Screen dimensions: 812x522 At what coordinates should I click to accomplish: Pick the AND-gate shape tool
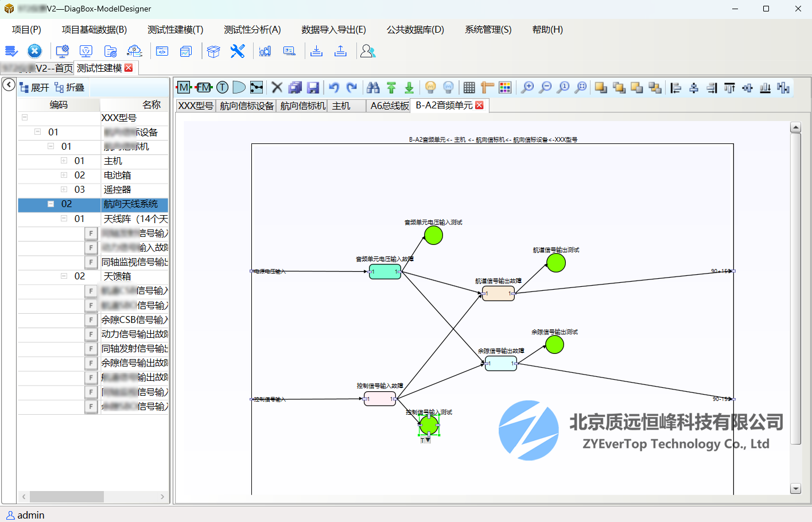click(x=239, y=87)
